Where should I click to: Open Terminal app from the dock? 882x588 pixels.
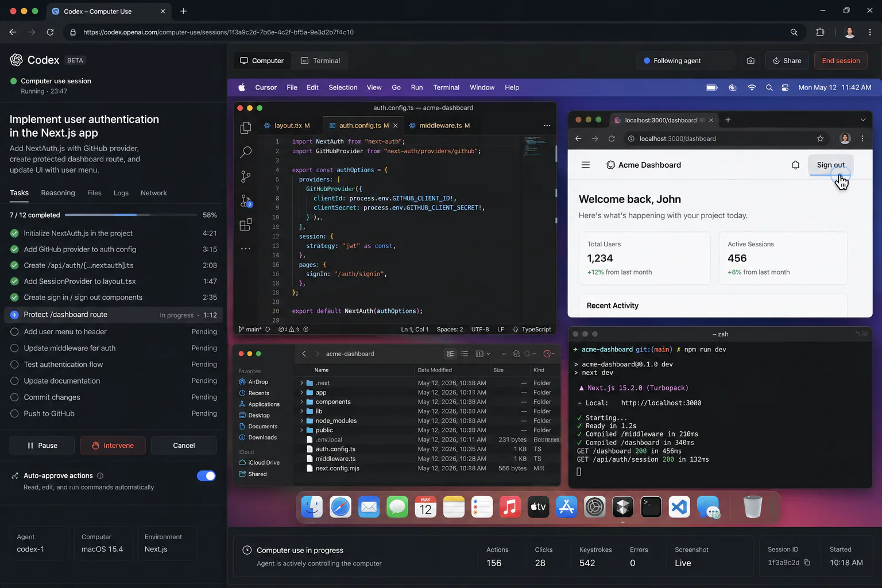click(x=651, y=507)
